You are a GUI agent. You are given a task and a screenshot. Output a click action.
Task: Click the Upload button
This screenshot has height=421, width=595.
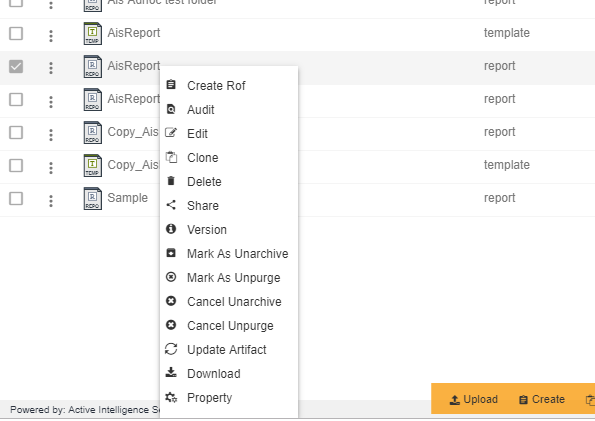(x=474, y=399)
